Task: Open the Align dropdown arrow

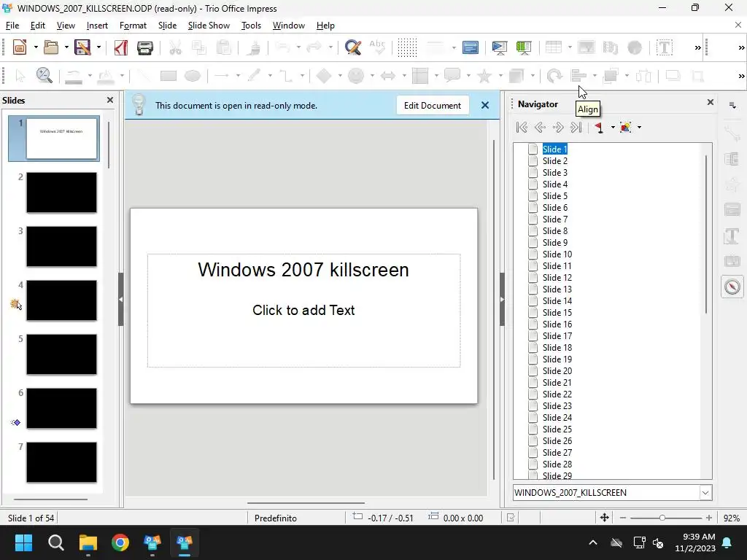Action: 594,76
